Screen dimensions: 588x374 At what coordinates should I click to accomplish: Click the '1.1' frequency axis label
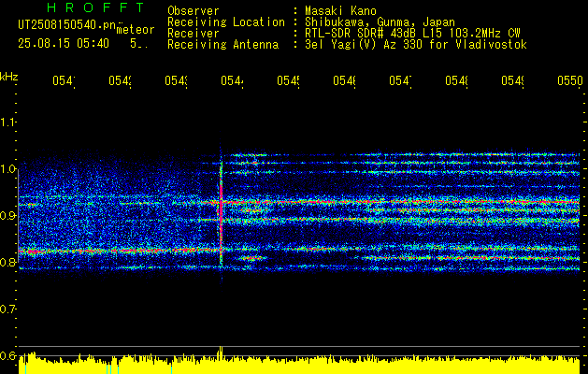(8, 122)
